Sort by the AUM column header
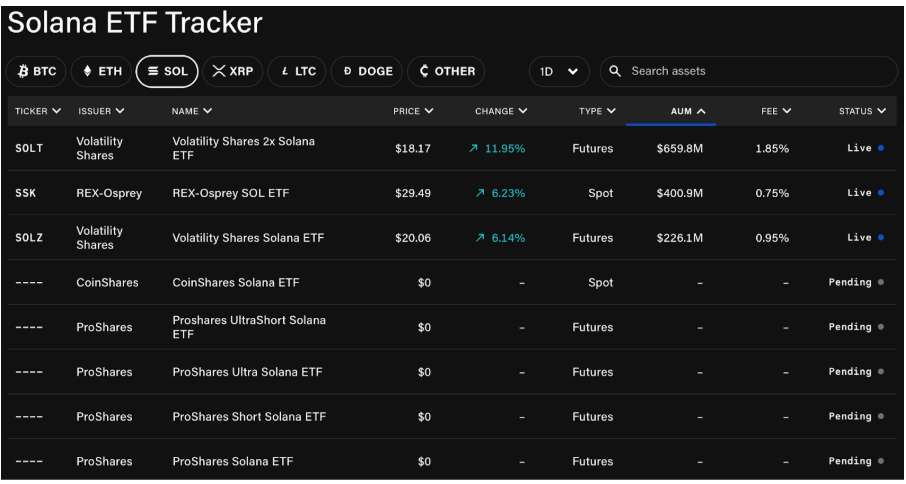 pyautogui.click(x=687, y=111)
